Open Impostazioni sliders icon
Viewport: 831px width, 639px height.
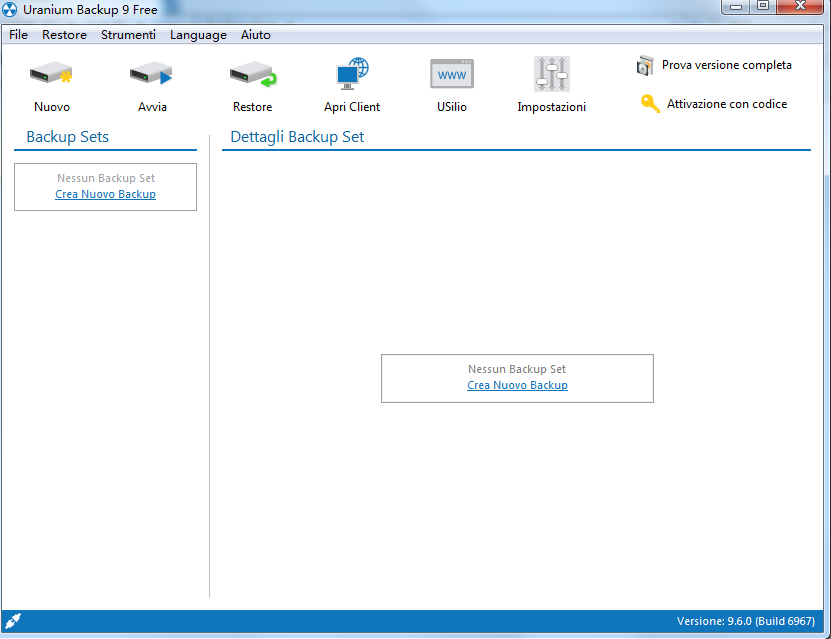point(552,74)
